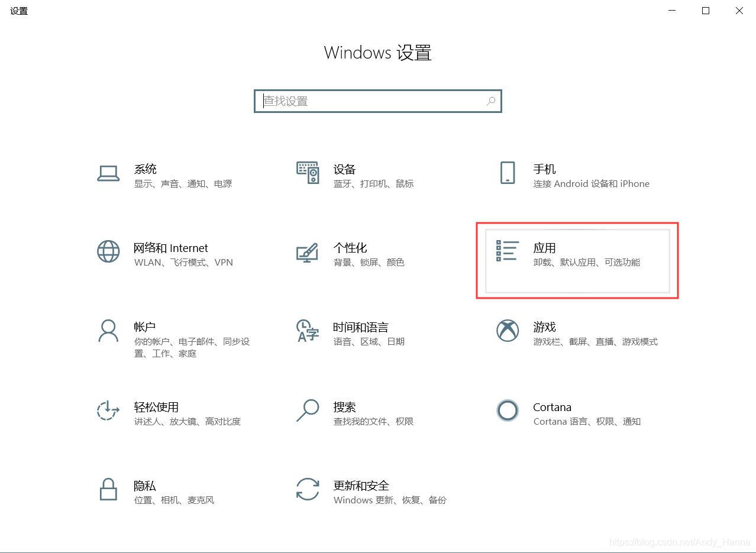Open the 应用 settings title

544,248
